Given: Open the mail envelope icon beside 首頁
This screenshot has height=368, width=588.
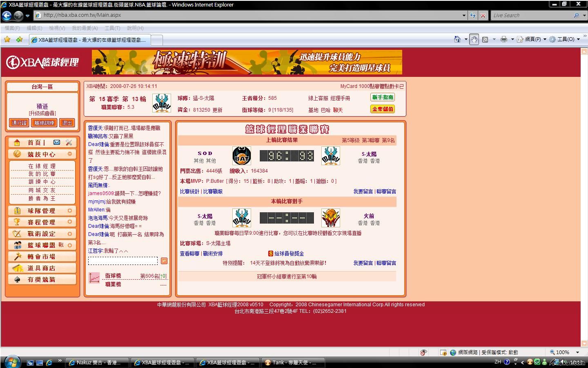Looking at the screenshot, I should tap(57, 142).
